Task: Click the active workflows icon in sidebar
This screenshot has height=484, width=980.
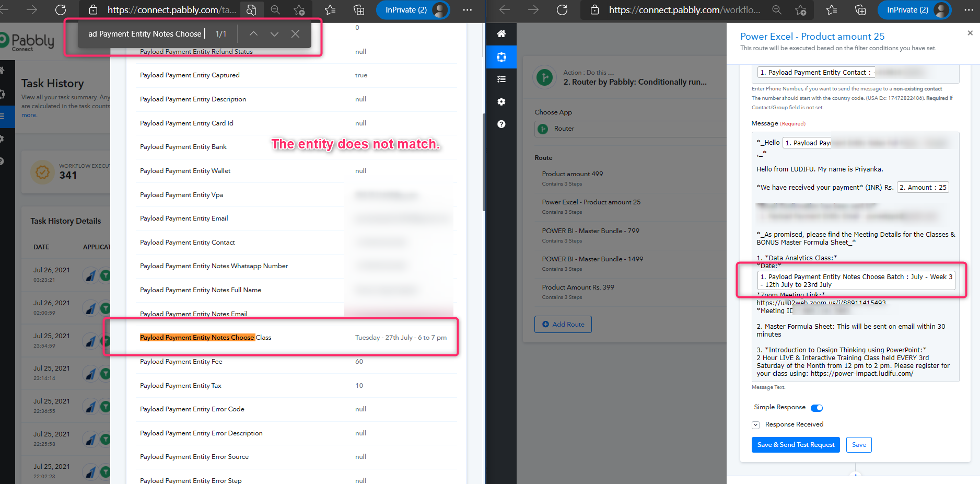Action: 501,57
